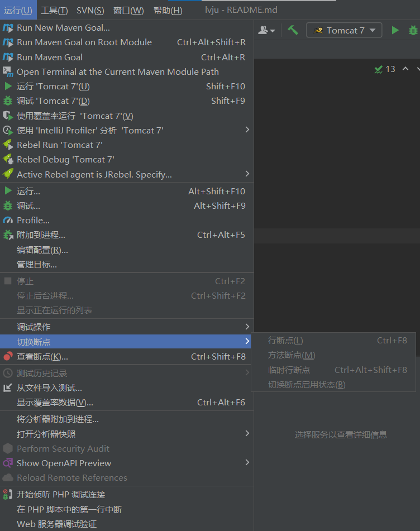Click the rocket-bug icon for Rebel Debug 'Tomcat 7'
This screenshot has width=420, height=531.
pyautogui.click(x=8, y=160)
